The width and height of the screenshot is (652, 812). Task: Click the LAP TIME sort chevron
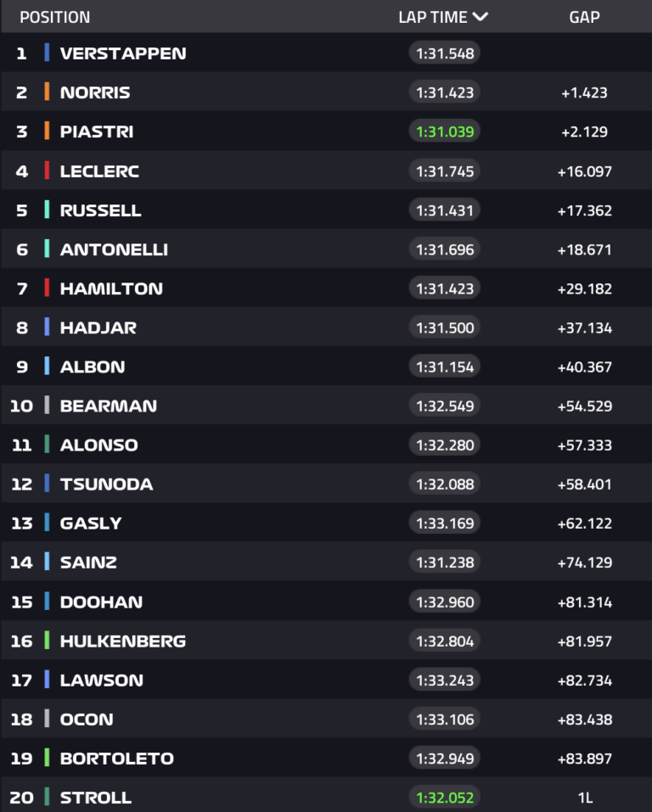coord(481,17)
